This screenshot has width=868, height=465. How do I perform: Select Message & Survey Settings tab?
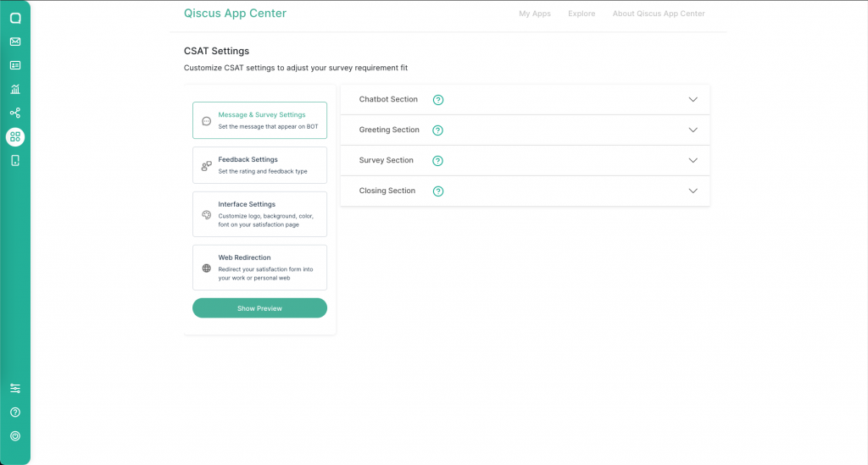coord(259,120)
